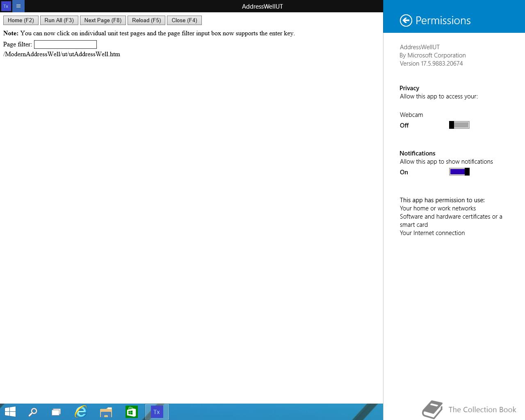Click the 'Your Internet connection' text
The height and width of the screenshot is (420, 525).
coord(432,233)
